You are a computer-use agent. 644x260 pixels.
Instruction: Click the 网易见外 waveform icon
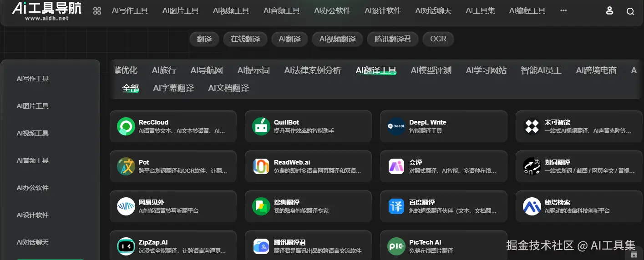click(126, 206)
